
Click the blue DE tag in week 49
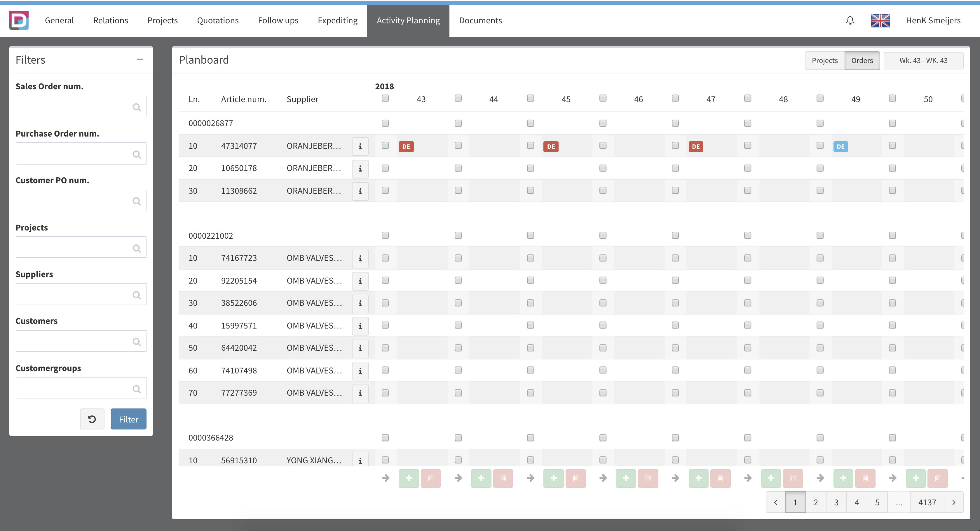coord(841,146)
